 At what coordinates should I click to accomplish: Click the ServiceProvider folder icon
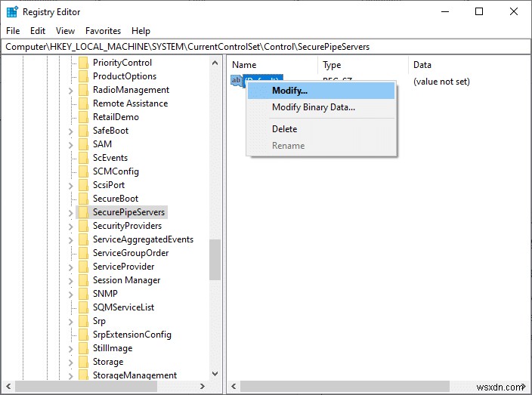point(83,267)
